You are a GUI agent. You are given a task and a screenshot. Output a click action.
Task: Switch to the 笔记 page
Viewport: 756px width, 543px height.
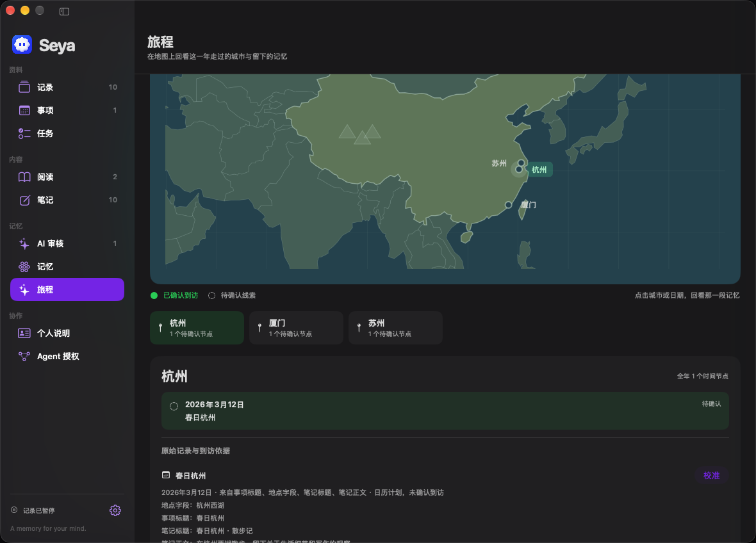click(x=67, y=200)
